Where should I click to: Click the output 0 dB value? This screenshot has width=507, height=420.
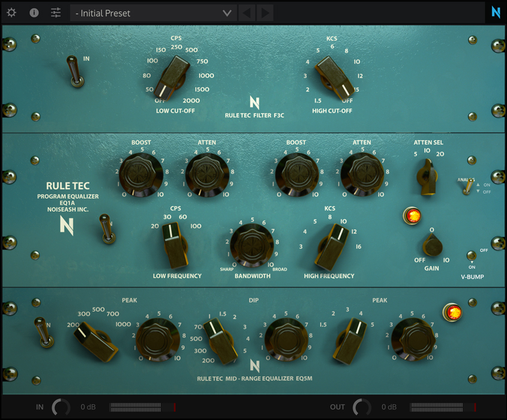point(389,407)
